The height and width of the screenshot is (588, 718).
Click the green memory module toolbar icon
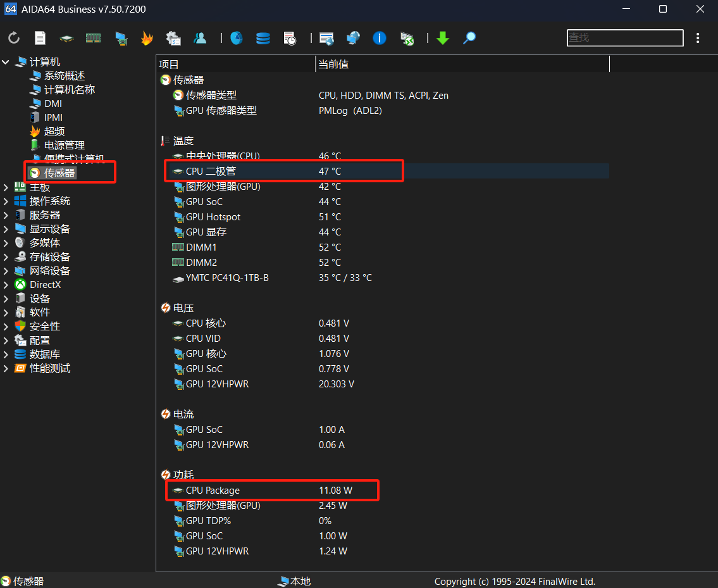point(94,38)
